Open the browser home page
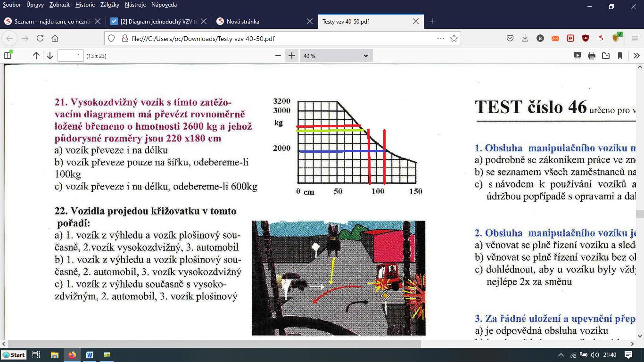This screenshot has height=362, width=644. click(55, 38)
